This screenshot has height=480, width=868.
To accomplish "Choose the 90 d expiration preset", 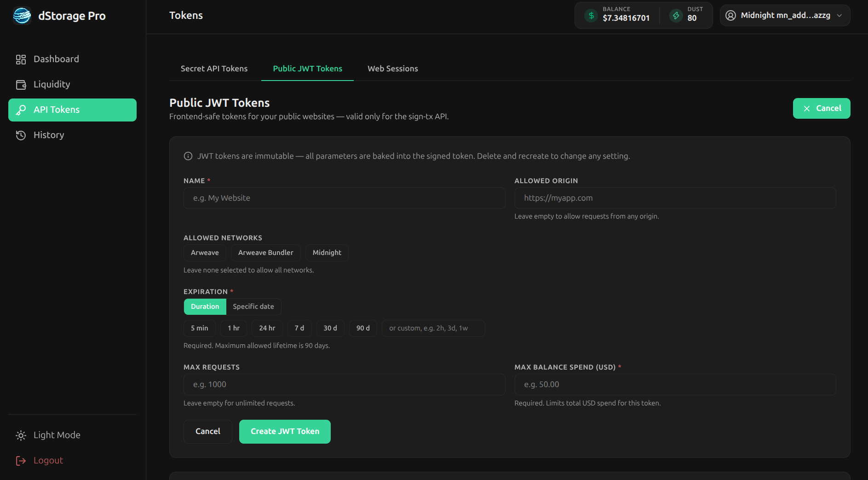I will tap(363, 328).
